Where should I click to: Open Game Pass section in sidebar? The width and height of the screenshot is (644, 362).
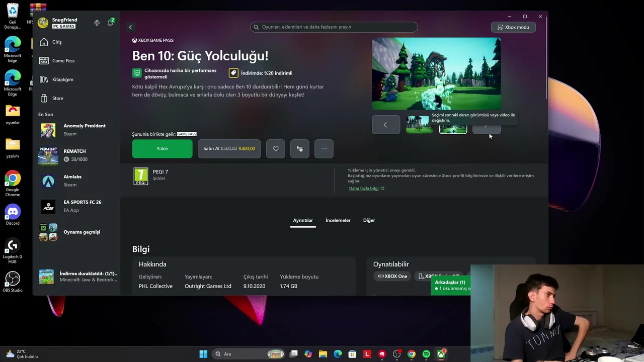tap(76, 61)
